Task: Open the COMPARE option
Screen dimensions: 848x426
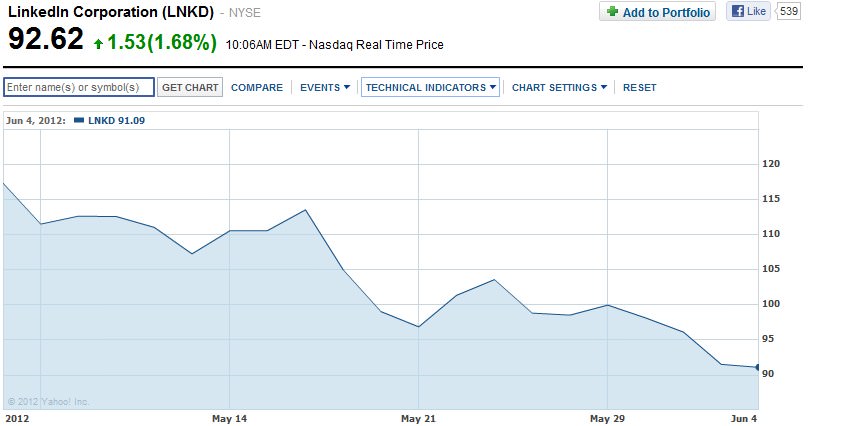Action: point(257,87)
